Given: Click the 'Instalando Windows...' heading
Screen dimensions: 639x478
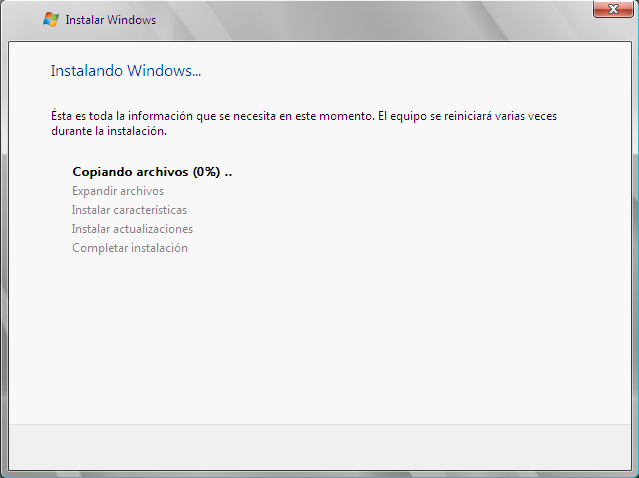Looking at the screenshot, I should [126, 72].
